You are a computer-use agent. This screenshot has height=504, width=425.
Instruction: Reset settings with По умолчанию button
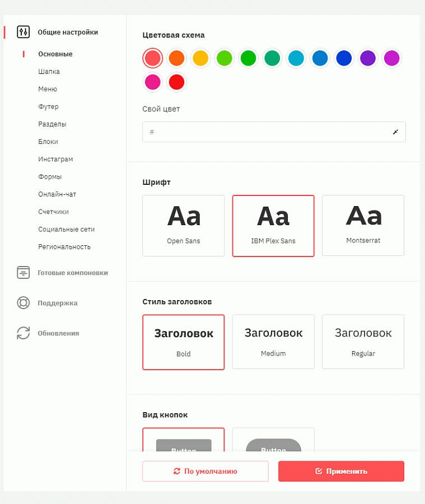206,472
